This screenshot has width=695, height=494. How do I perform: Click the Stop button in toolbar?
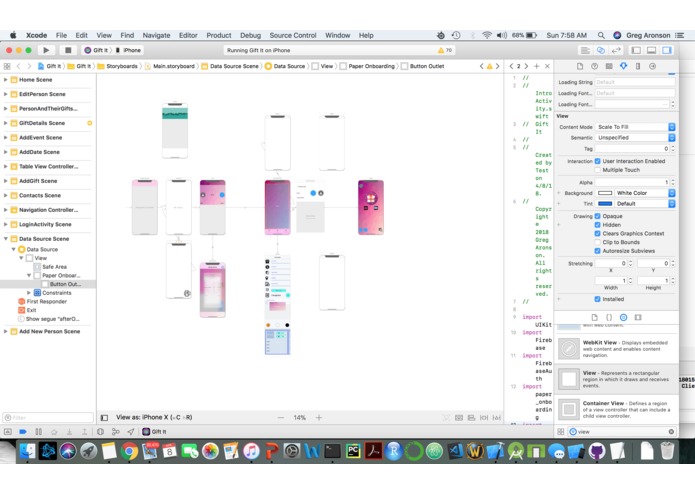[68, 50]
